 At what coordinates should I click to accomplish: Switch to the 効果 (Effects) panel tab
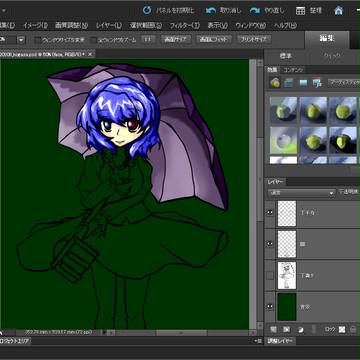click(271, 70)
